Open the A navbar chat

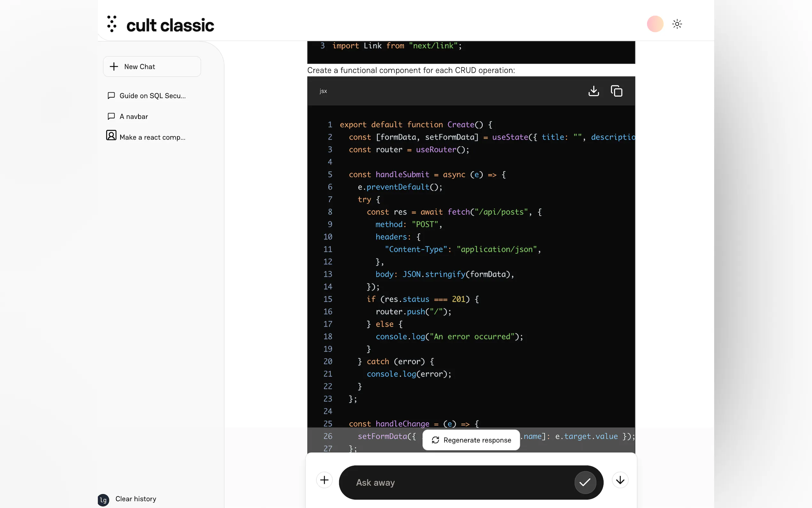click(x=134, y=116)
